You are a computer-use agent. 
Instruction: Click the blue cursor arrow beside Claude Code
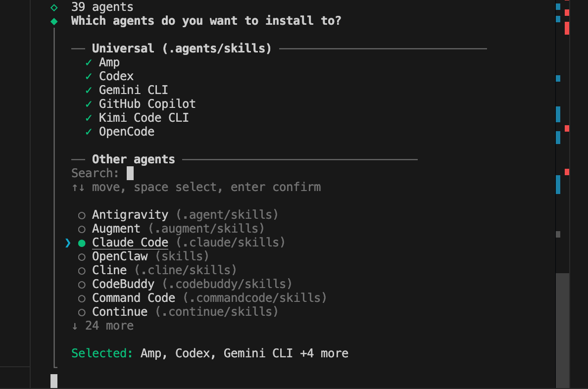coord(68,243)
